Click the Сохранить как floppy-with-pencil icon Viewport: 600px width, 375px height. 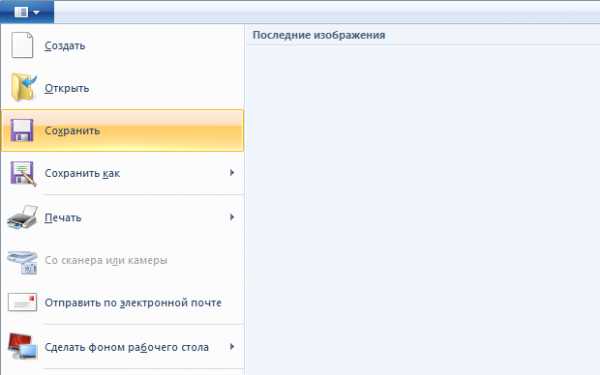(x=23, y=173)
